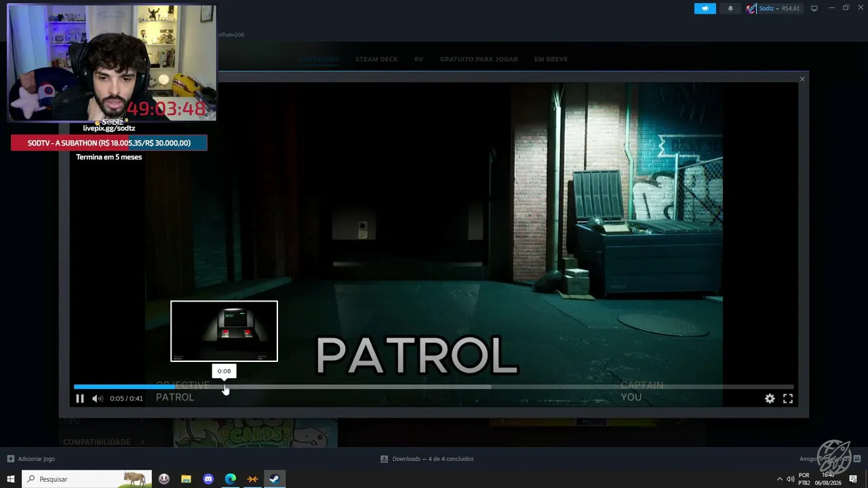Open the Steam announcements megaphone button
The image size is (868, 488).
705,8
